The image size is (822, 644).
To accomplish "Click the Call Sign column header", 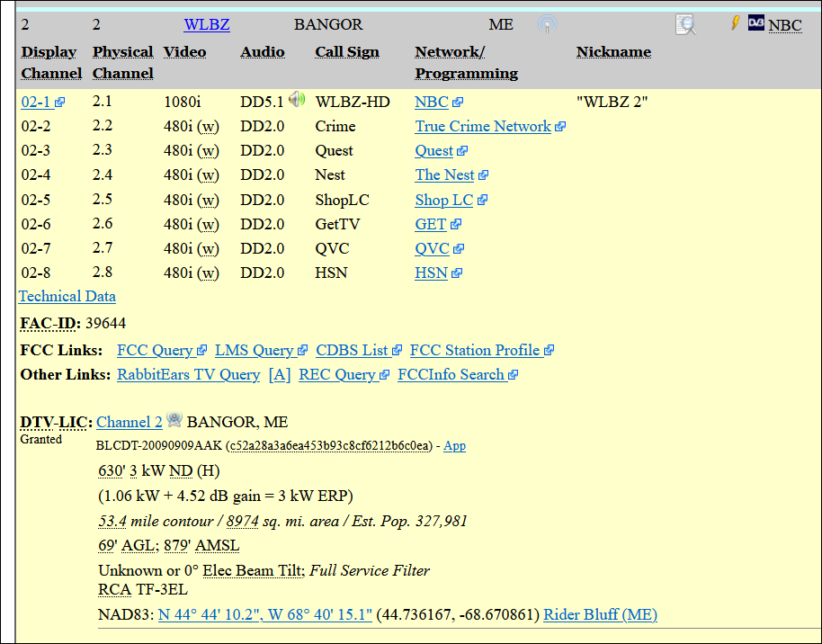I will (347, 52).
